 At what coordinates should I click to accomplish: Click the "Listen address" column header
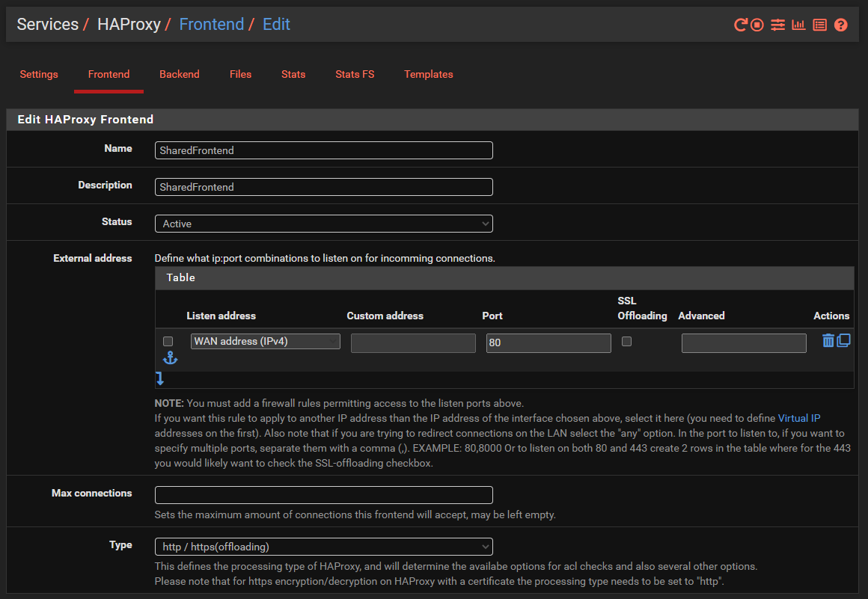(x=221, y=316)
